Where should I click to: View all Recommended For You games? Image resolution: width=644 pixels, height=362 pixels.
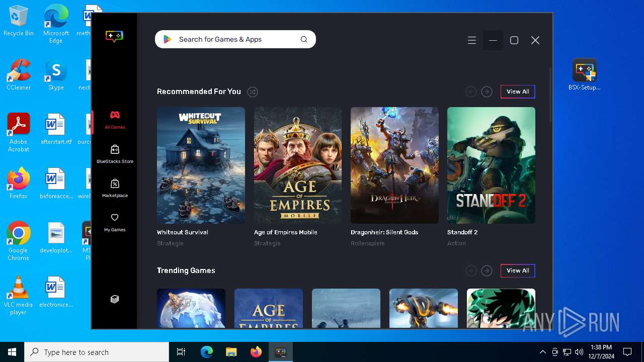[518, 92]
